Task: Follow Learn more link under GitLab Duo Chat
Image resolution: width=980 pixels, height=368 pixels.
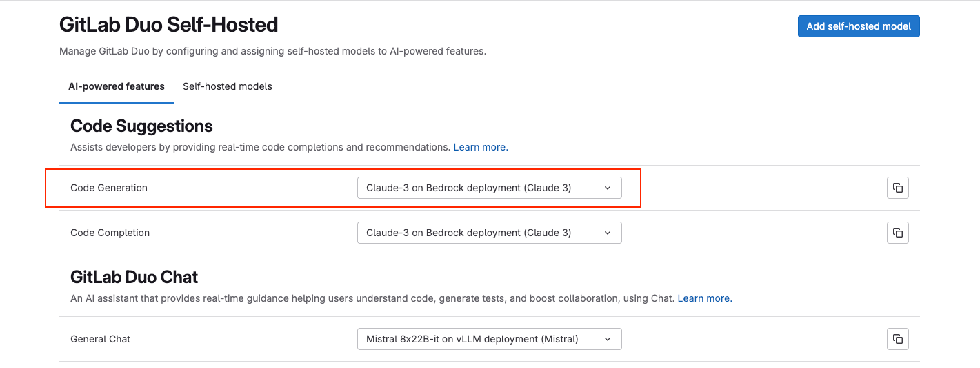Action: [704, 298]
